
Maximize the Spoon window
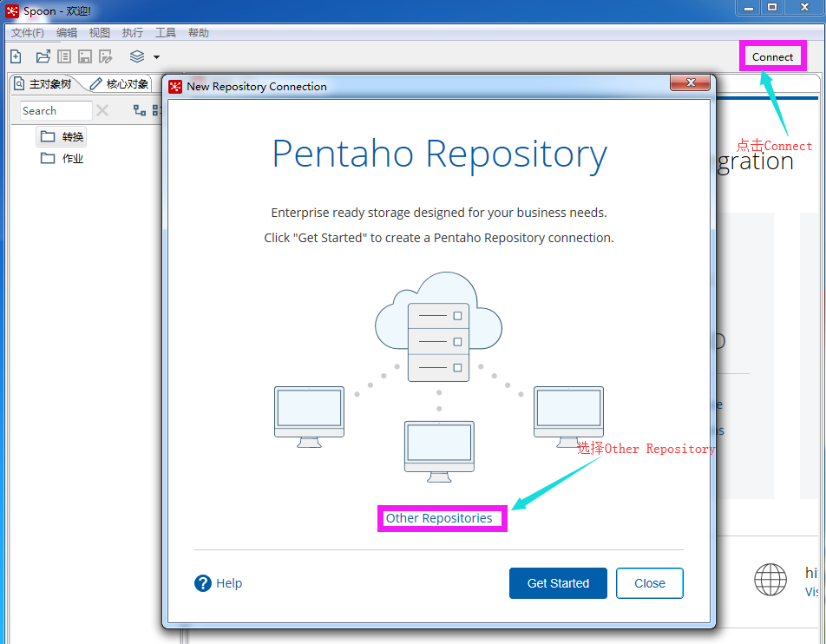pos(772,8)
